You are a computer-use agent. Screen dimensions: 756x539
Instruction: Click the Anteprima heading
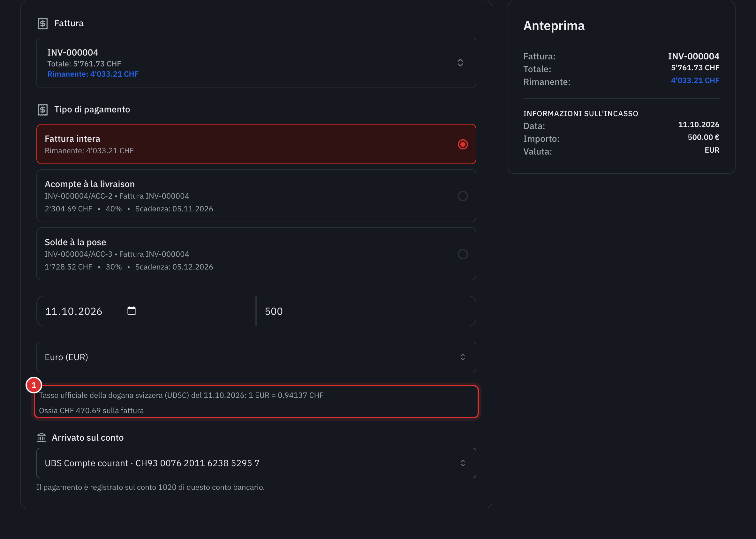pos(554,26)
